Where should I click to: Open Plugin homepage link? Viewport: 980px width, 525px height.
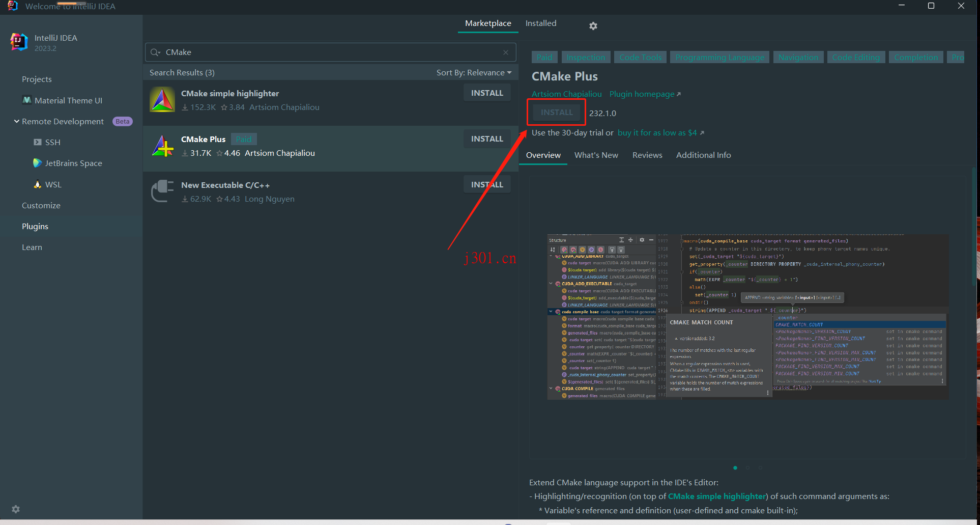(645, 94)
